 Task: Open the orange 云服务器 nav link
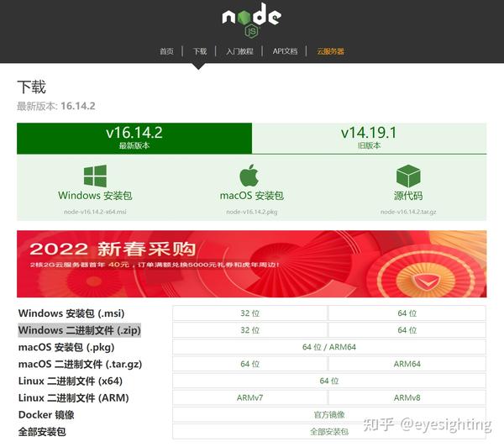click(x=330, y=51)
